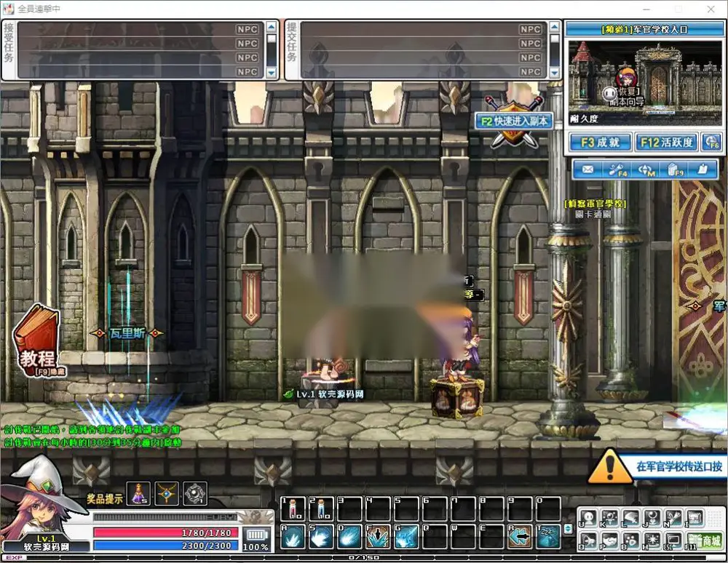The image size is (728, 563).
Task: Click F2 快速进入副本 button
Action: point(514,121)
